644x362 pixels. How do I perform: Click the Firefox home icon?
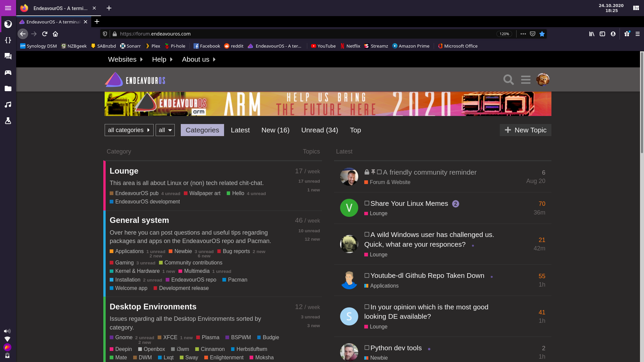(x=55, y=34)
